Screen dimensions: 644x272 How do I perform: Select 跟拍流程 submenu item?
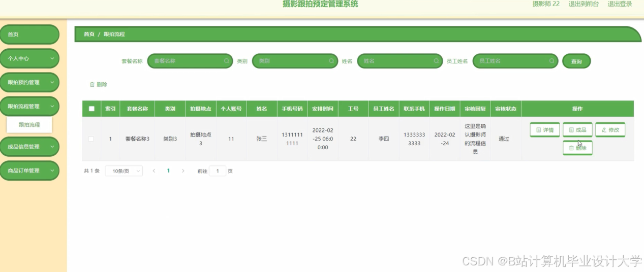pyautogui.click(x=29, y=124)
